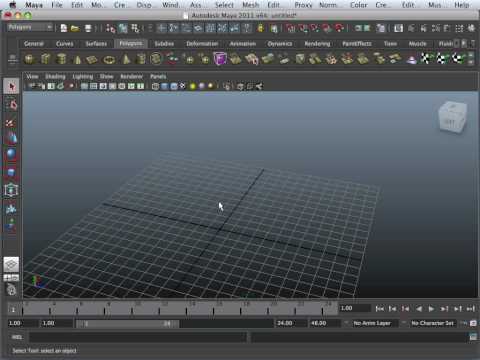Create a polygon cube from the shelf
This screenshot has height=360, width=480.
tap(45, 59)
